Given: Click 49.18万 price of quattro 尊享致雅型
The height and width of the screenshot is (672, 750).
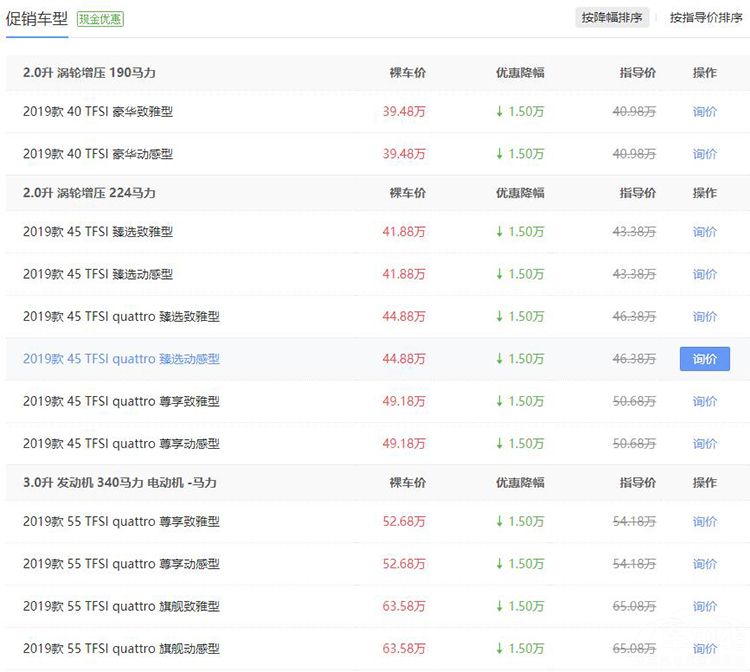Looking at the screenshot, I should (404, 401).
